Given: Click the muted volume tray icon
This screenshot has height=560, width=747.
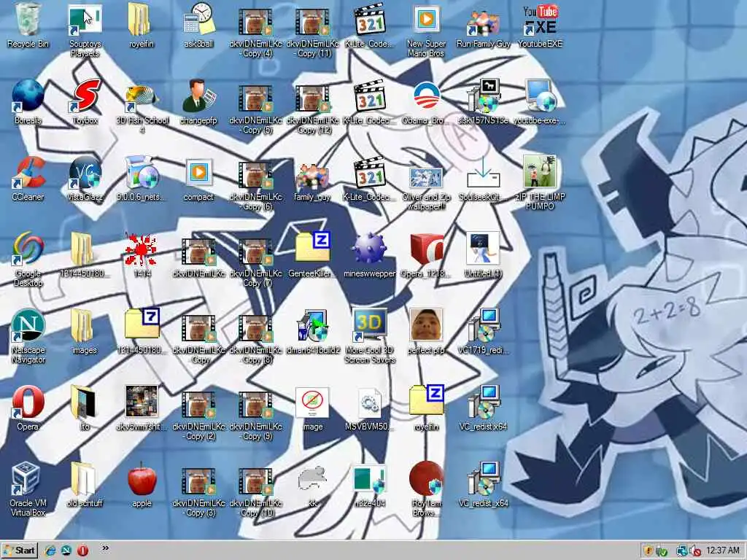Looking at the screenshot, I should [x=695, y=551].
